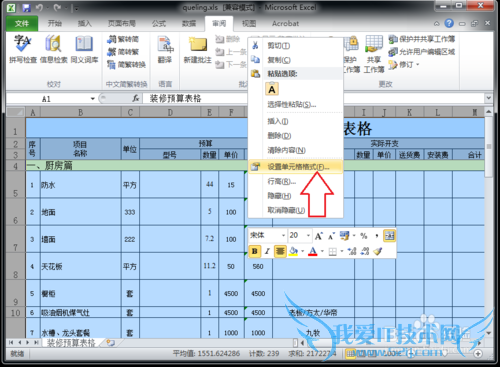
Task: Apply comma style in the mini toolbar
Action: 377,236
